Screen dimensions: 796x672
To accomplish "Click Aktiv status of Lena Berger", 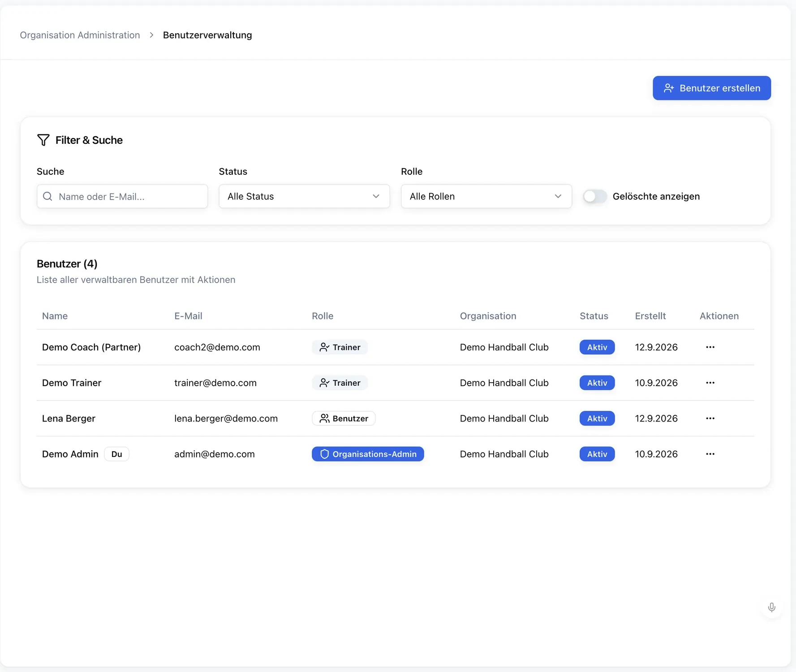I will click(597, 418).
